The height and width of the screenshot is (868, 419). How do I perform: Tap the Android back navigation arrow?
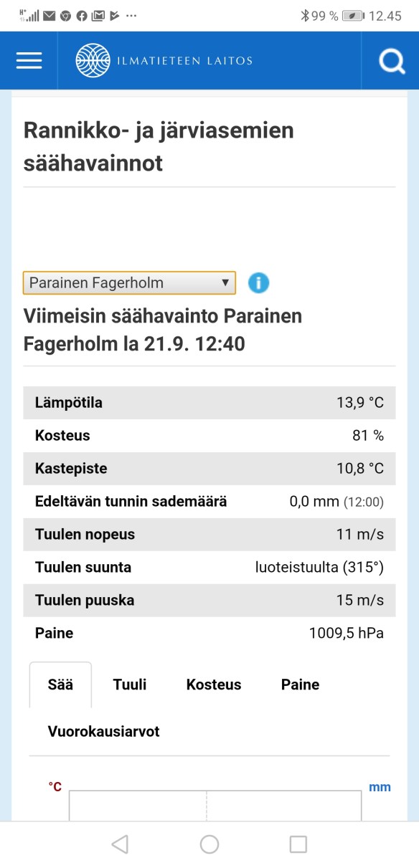(119, 844)
